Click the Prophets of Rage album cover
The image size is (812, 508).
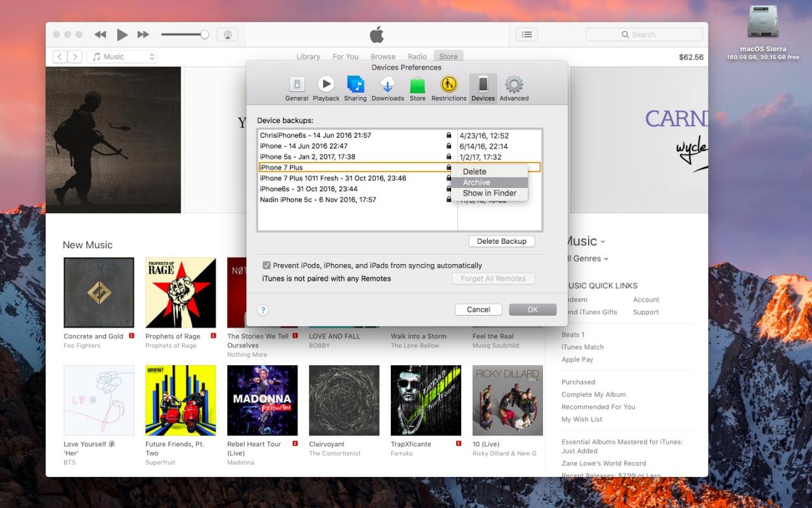(x=180, y=292)
